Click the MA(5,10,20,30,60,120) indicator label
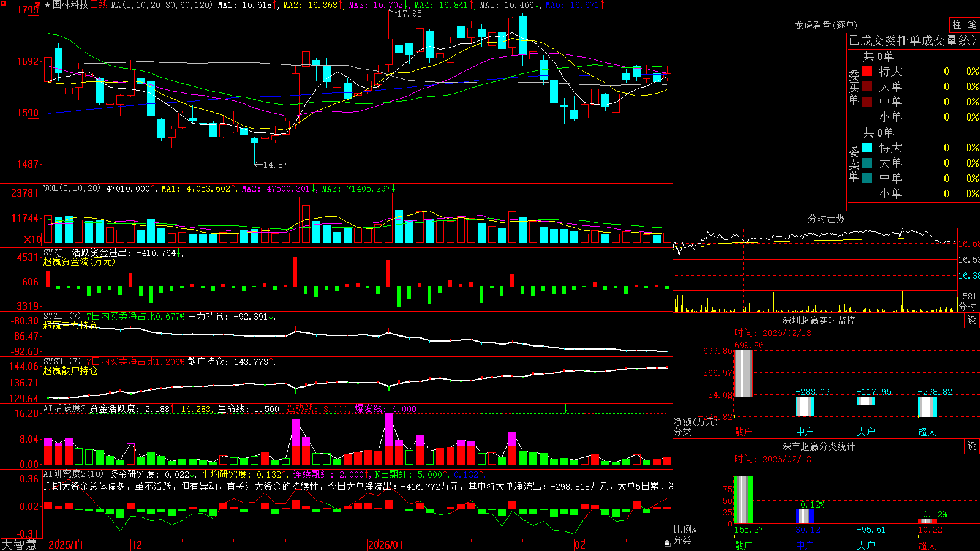This screenshot has height=551, width=980. click(162, 5)
